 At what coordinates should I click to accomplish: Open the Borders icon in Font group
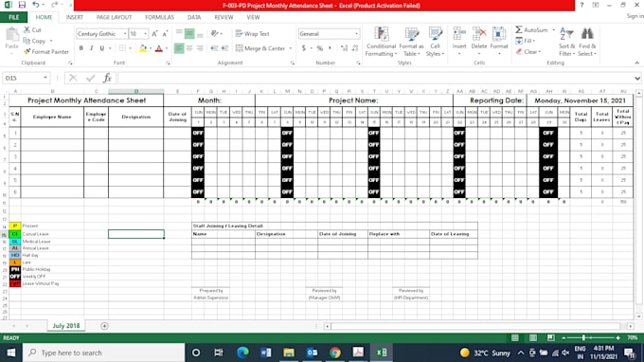point(122,48)
